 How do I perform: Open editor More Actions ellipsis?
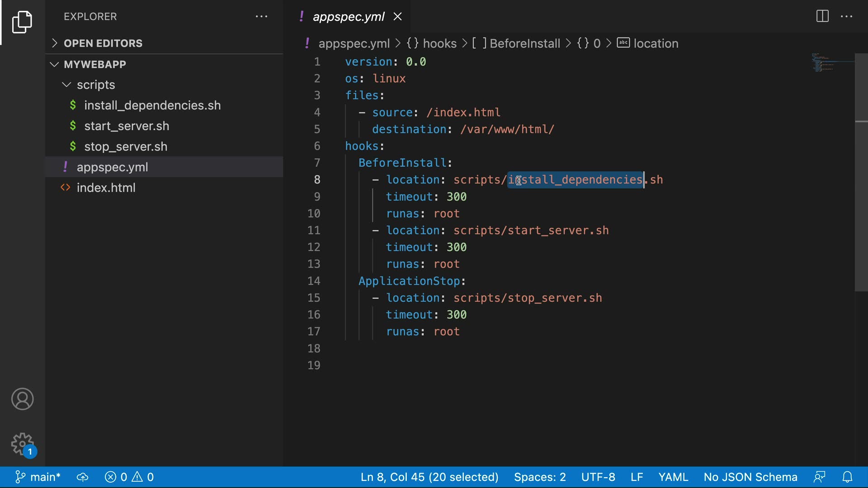point(846,17)
